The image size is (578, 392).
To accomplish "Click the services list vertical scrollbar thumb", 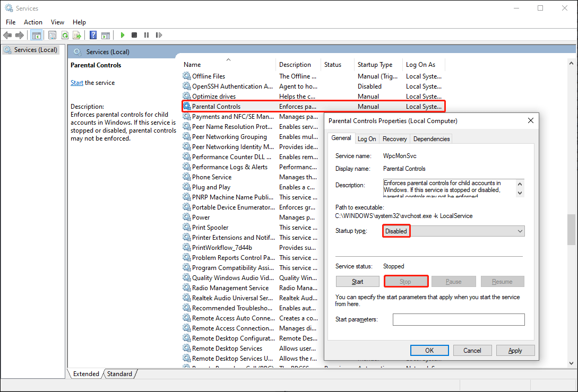I will [571, 230].
